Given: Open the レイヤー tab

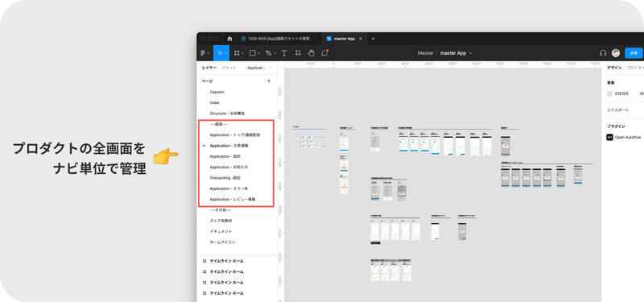Looking at the screenshot, I should [x=209, y=68].
